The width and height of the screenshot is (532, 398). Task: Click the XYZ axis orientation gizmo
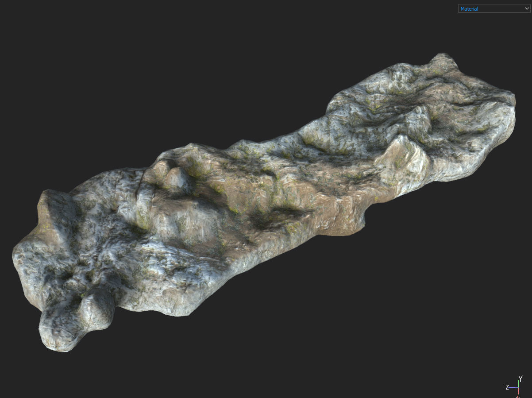[x=515, y=386]
